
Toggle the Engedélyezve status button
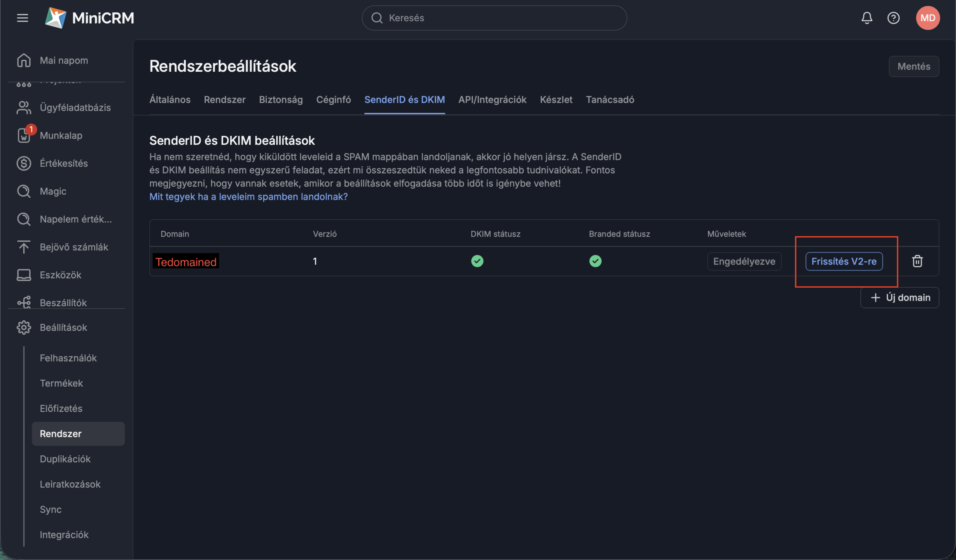point(744,262)
